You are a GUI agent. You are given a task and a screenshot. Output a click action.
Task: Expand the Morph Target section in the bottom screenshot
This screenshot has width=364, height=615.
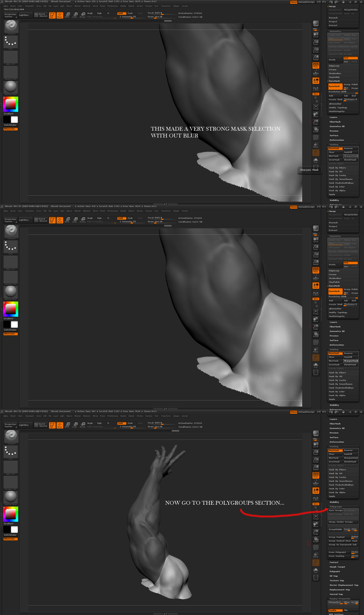click(337, 567)
